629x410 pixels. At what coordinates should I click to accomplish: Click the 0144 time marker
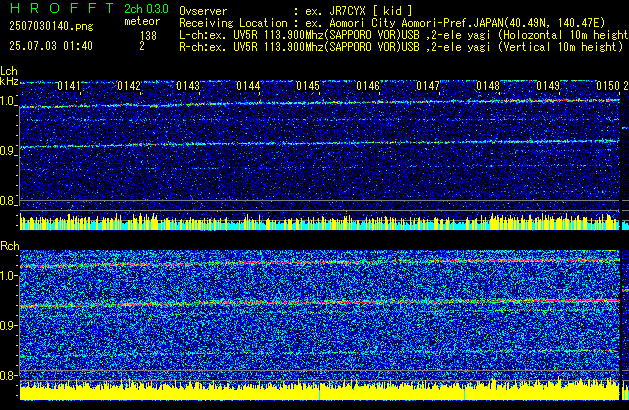pos(248,86)
